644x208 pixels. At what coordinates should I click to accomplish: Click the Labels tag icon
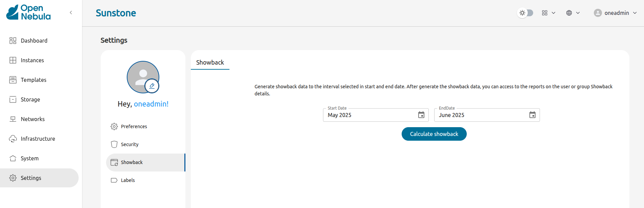114,180
